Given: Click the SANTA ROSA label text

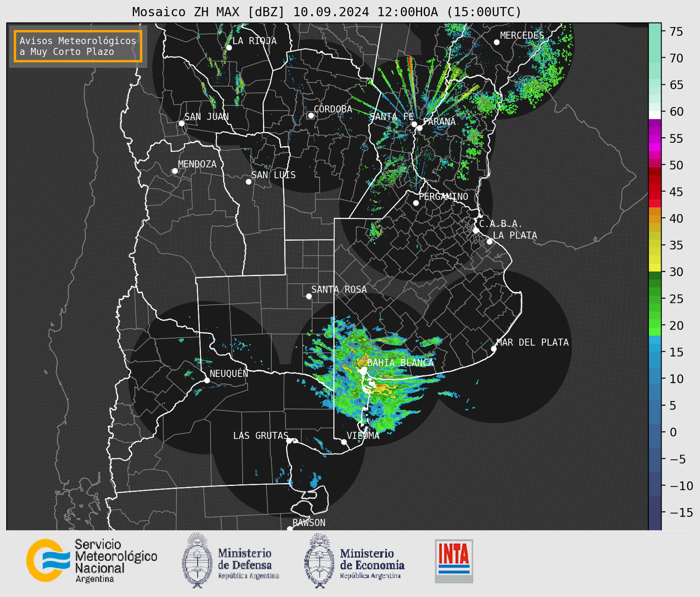Looking at the screenshot, I should click(339, 289).
